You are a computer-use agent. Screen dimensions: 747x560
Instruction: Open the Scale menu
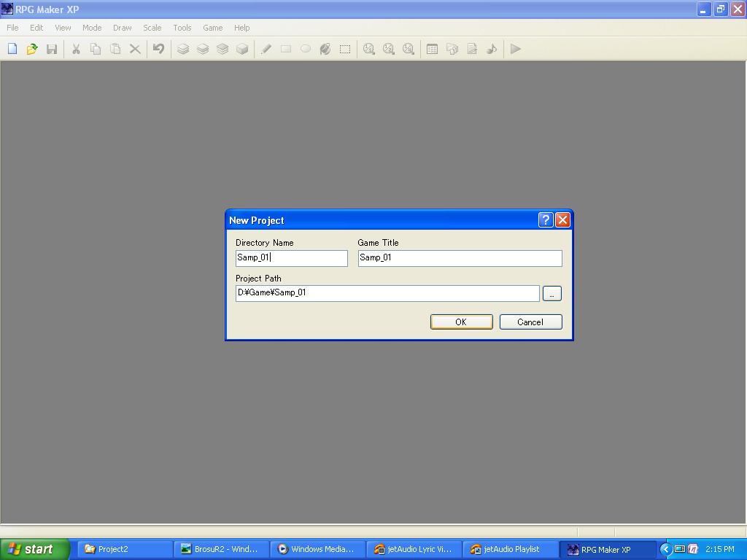coord(152,28)
